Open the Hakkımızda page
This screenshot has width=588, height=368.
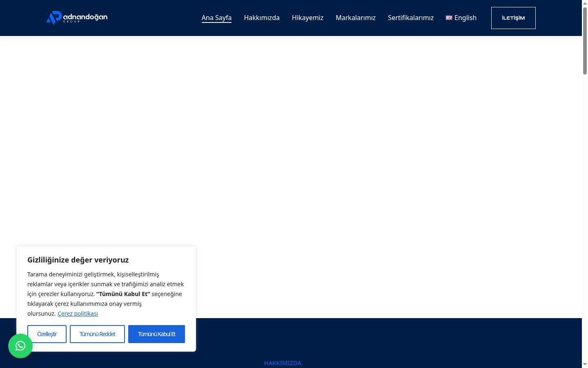click(x=262, y=18)
